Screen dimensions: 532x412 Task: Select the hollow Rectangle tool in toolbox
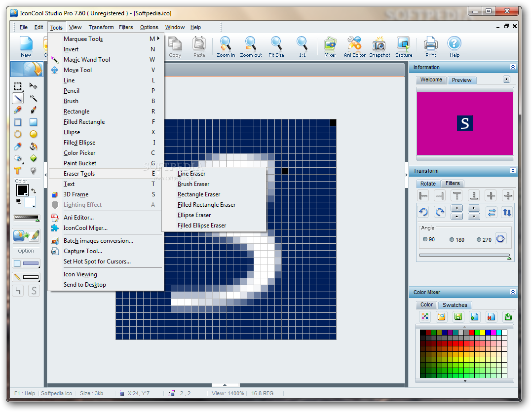pyautogui.click(x=18, y=122)
